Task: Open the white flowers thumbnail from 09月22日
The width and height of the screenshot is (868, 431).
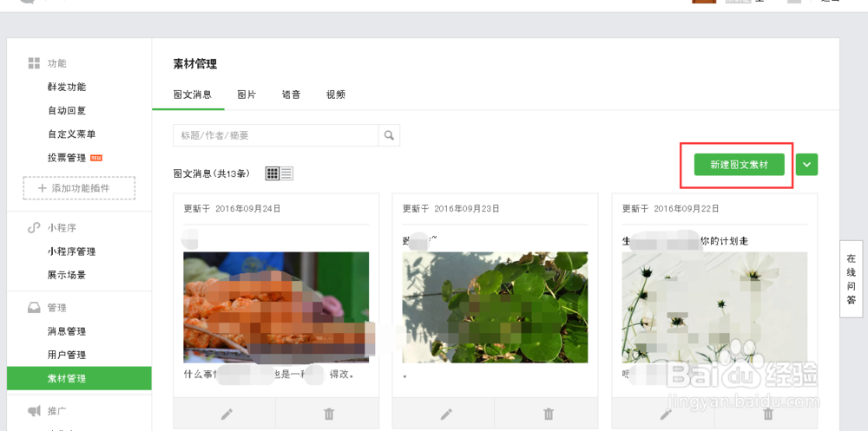Action: (714, 307)
